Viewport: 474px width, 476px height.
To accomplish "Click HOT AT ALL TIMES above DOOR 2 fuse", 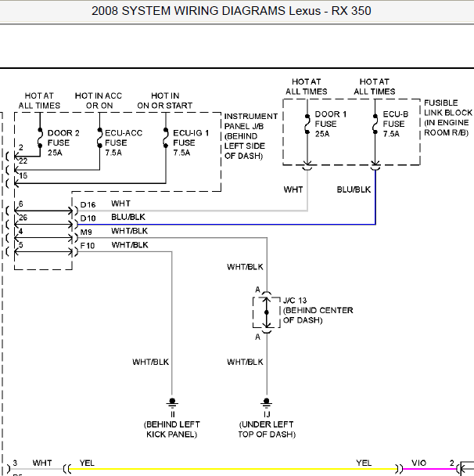I will (39, 100).
